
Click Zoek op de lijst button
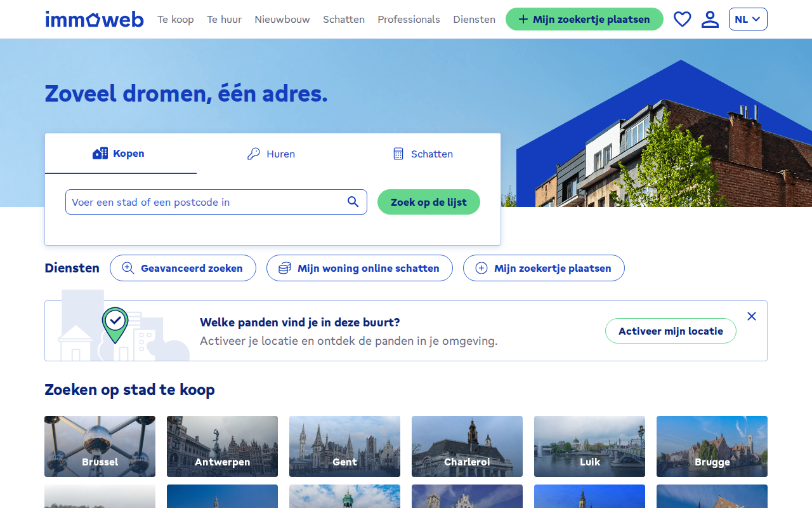click(429, 202)
